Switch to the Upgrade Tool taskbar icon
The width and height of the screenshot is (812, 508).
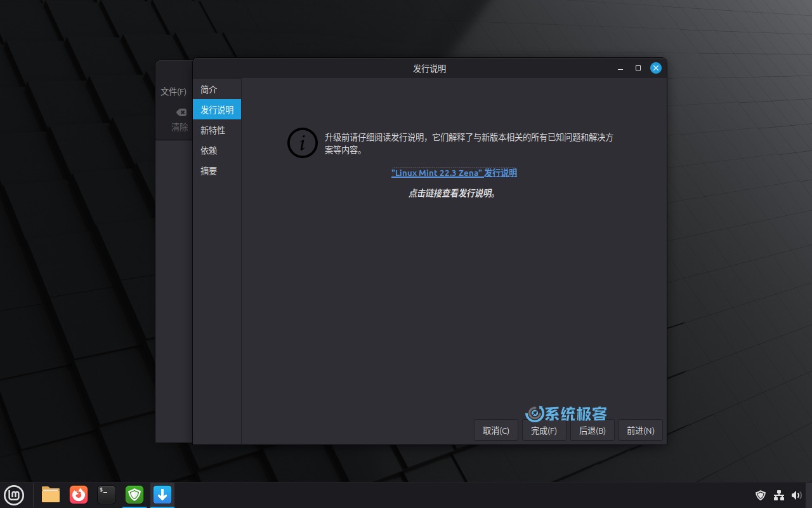point(162,494)
